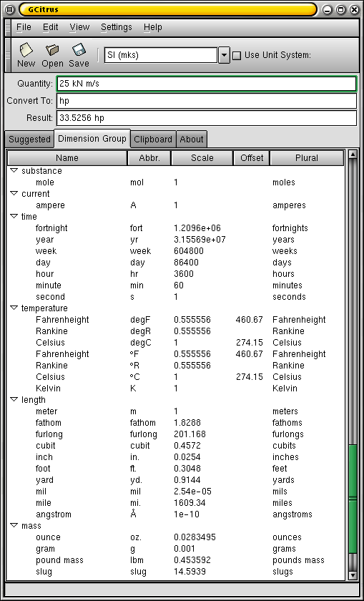This screenshot has width=364, height=601.
Task: Select the degF Fahrenheight row
Action: [175, 320]
